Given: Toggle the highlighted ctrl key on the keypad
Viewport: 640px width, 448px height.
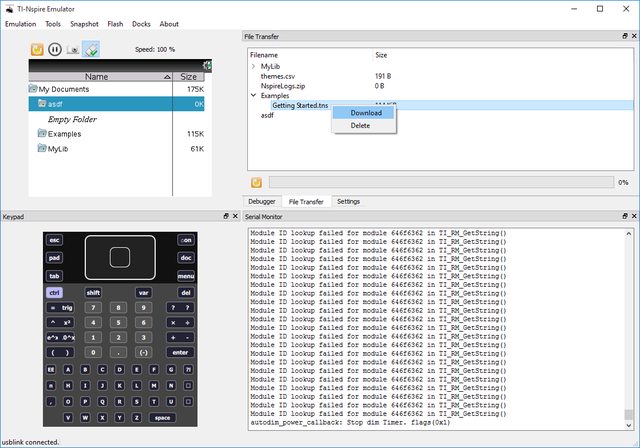Looking at the screenshot, I should [54, 293].
